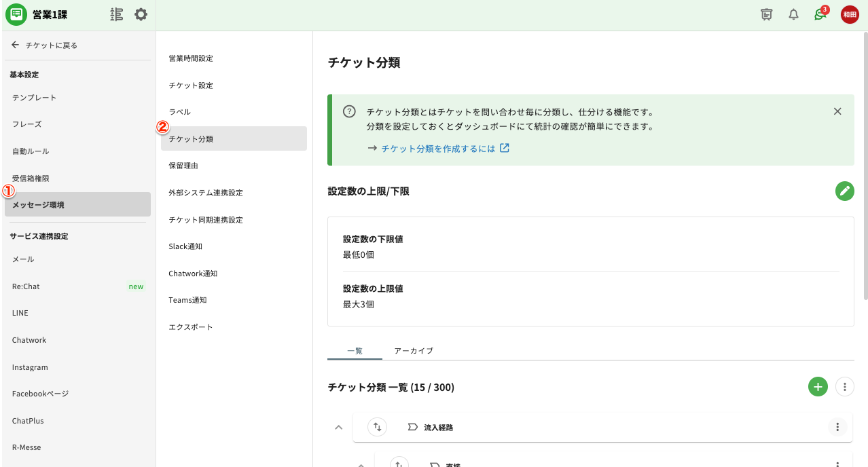This screenshot has height=467, width=868.
Task: Open the settings gear icon in header
Action: click(141, 14)
